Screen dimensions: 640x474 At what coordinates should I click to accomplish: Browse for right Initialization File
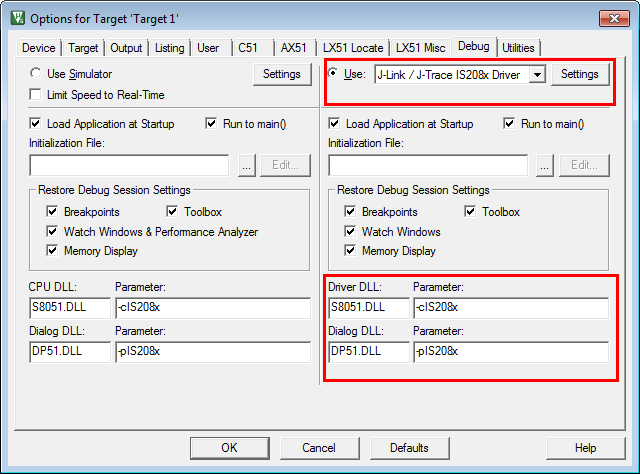[545, 166]
